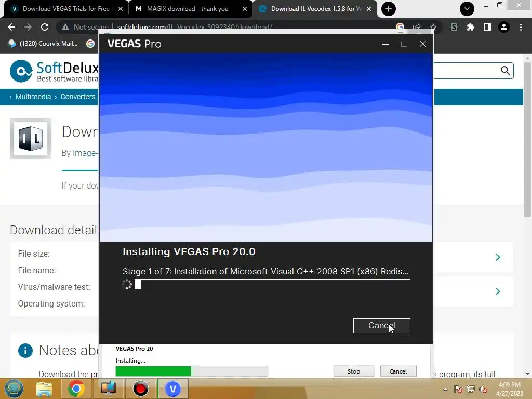Close the MAGIX download tab
The height and width of the screenshot is (399, 532).
tap(245, 9)
